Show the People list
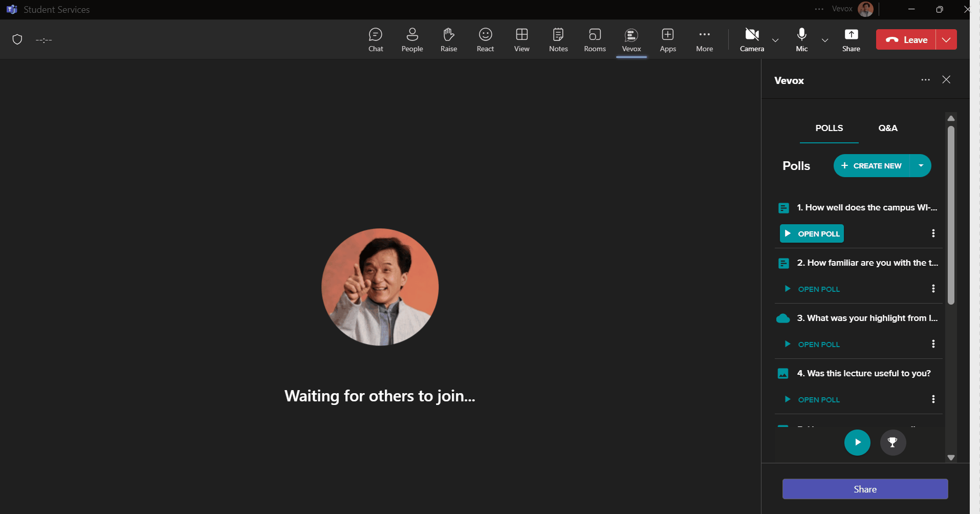Screen dimensions: 980x514 point(412,39)
